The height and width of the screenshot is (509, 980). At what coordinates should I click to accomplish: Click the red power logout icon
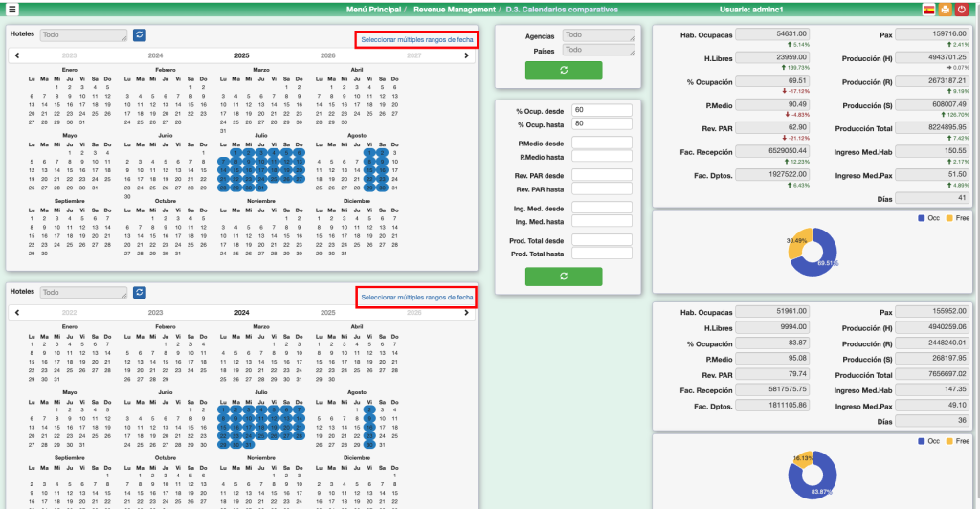click(962, 10)
